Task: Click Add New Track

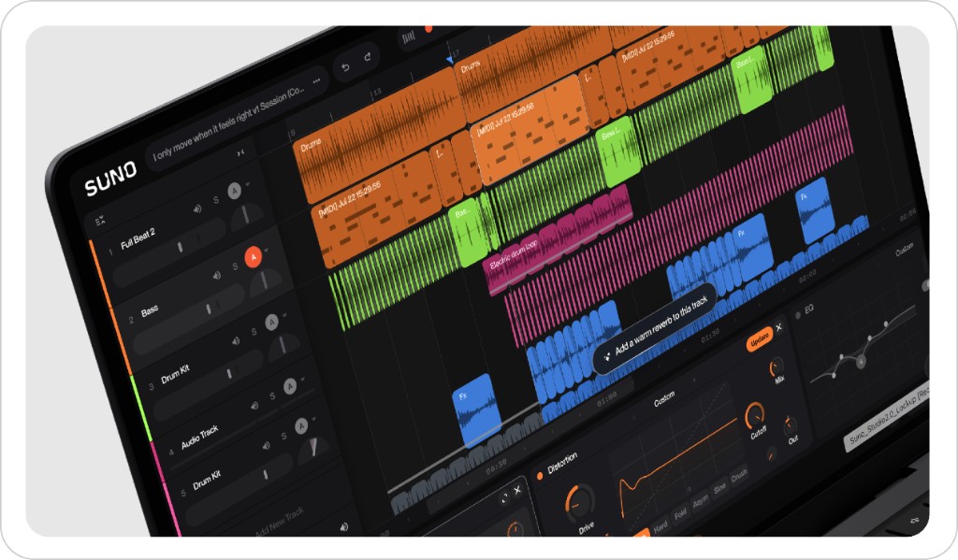Action: tap(279, 523)
